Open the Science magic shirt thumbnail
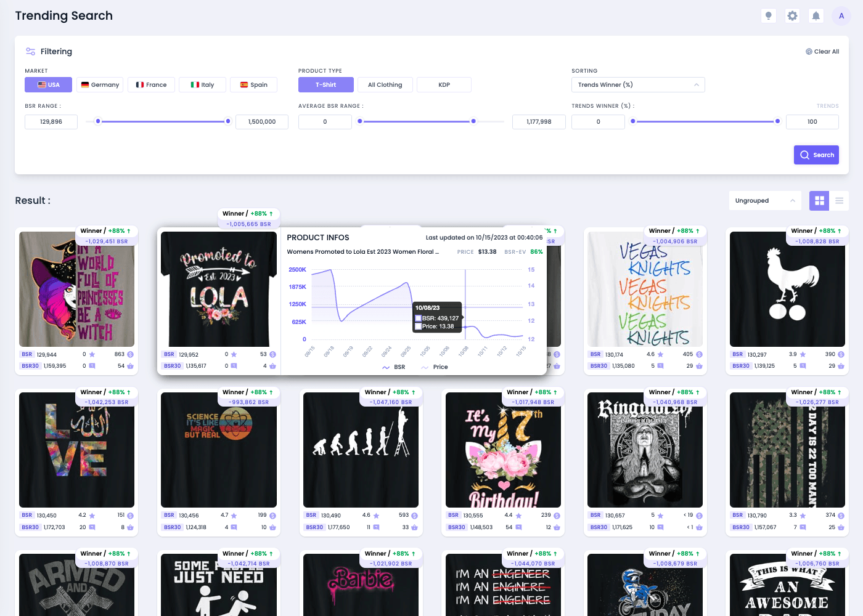Image resolution: width=863 pixels, height=616 pixels. pyautogui.click(x=219, y=450)
